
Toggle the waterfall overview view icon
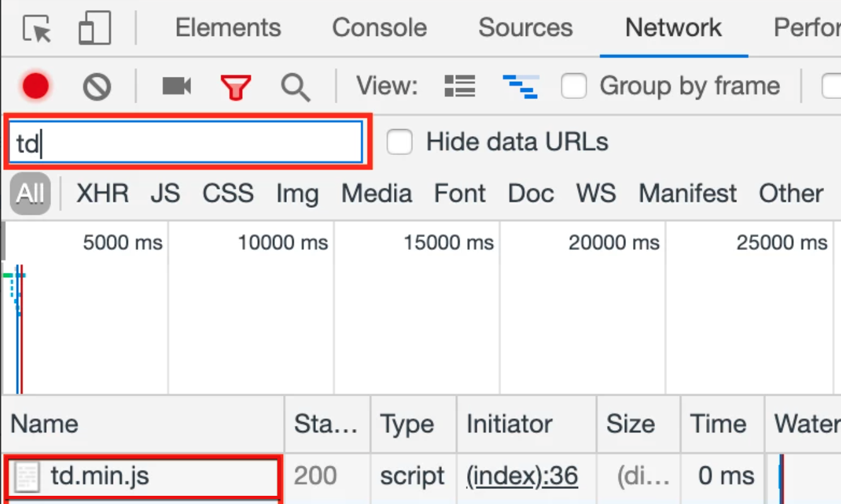521,86
